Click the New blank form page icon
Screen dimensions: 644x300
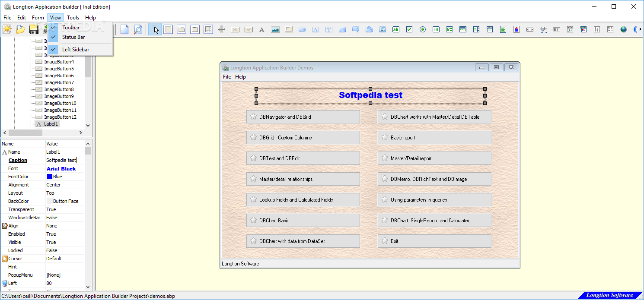pyautogui.click(x=124, y=29)
